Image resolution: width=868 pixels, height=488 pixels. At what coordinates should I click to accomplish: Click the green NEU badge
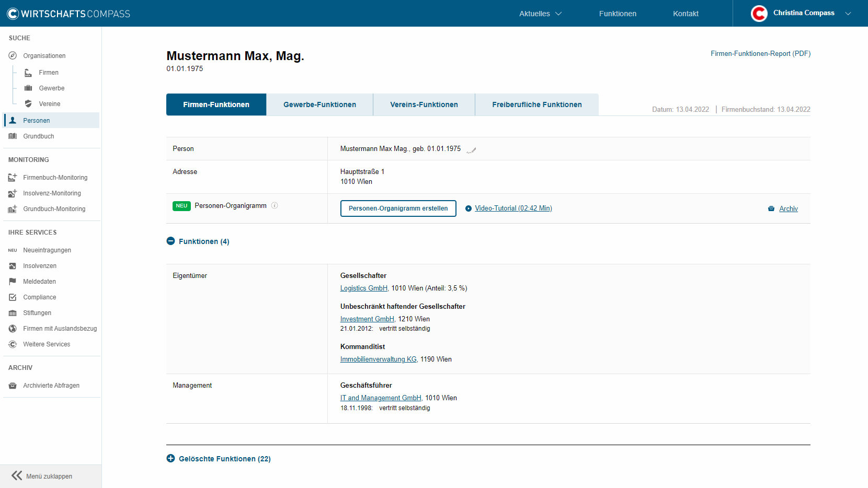(181, 206)
